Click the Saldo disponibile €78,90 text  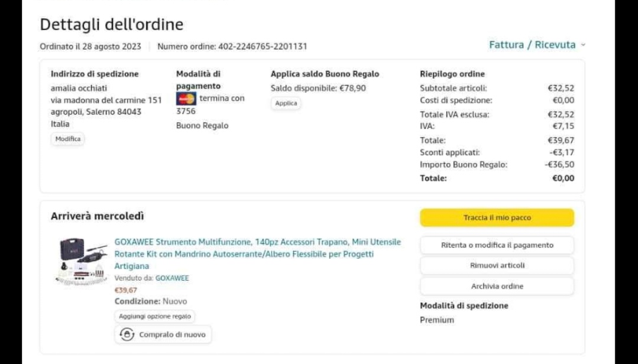pos(318,88)
